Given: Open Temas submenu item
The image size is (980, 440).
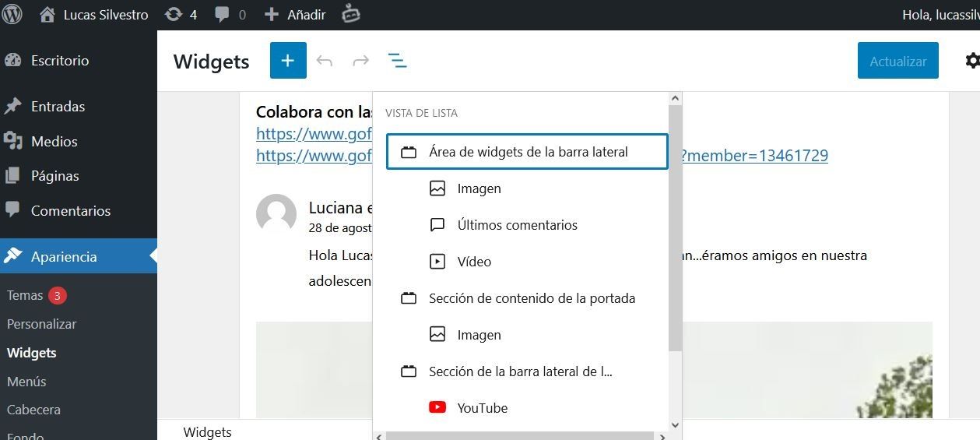Looking at the screenshot, I should [x=25, y=295].
